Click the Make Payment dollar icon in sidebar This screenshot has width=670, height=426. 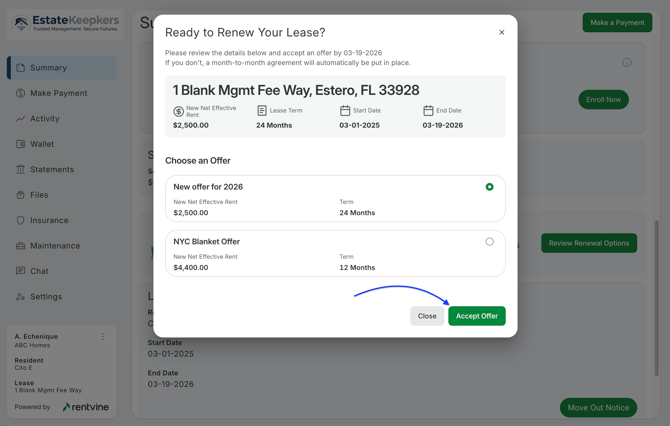click(x=20, y=93)
